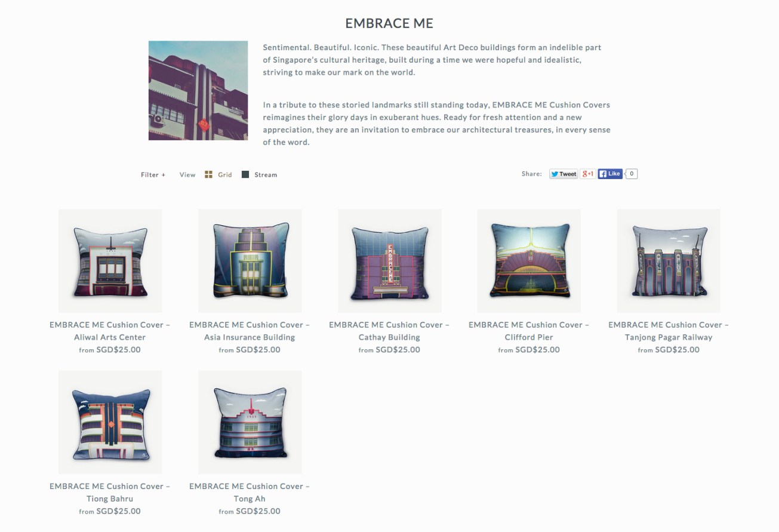
Task: Click the Google +1 button
Action: (588, 174)
